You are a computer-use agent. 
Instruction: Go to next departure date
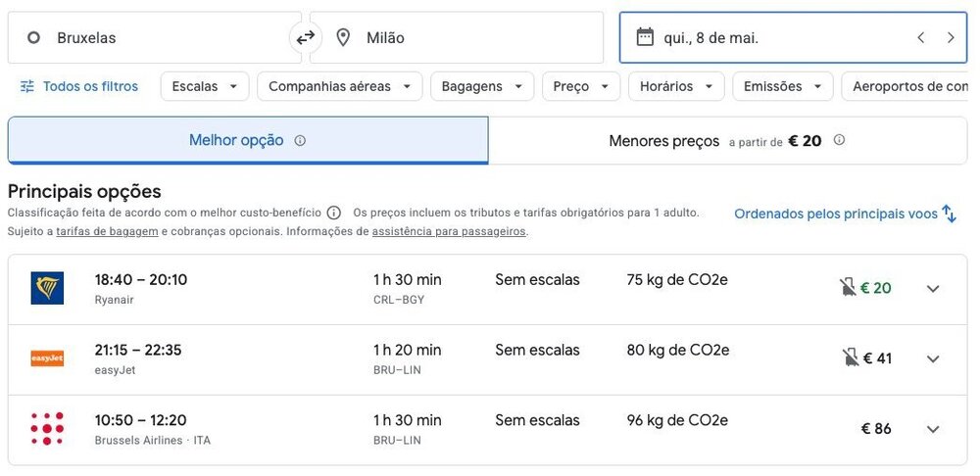[x=951, y=38]
